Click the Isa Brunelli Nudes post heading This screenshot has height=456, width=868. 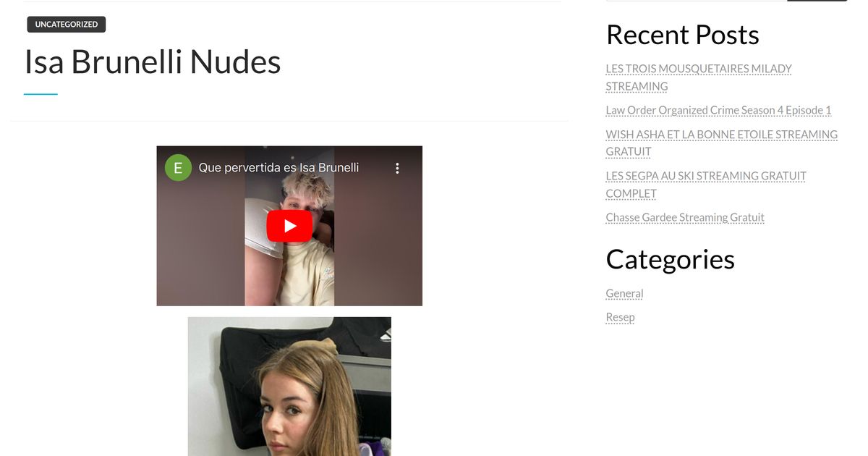pos(153,62)
